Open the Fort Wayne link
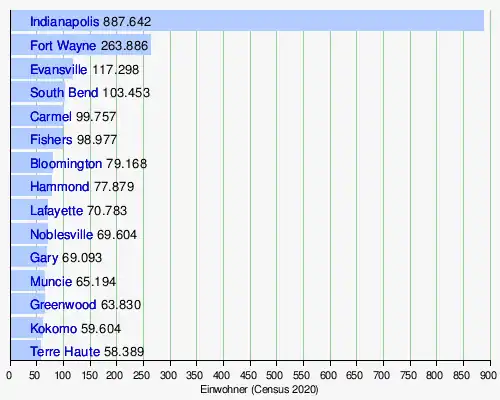The height and width of the screenshot is (400, 500). click(63, 46)
